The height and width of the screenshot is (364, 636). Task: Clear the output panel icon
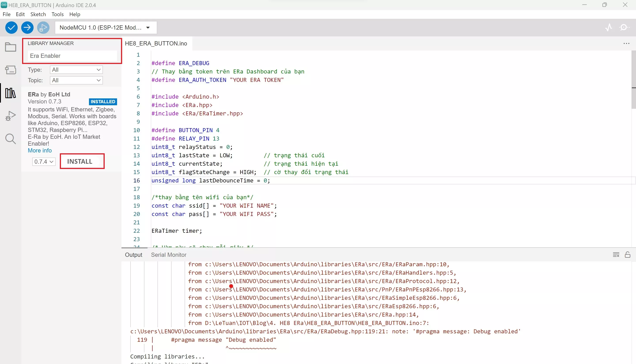click(x=616, y=255)
